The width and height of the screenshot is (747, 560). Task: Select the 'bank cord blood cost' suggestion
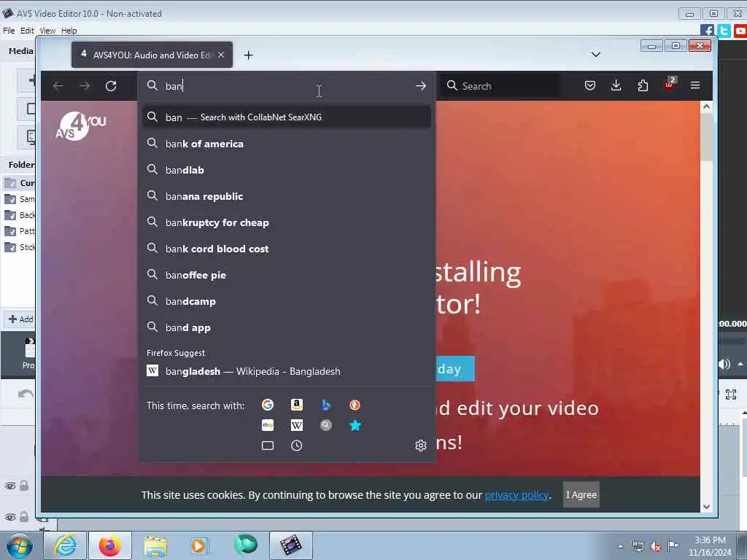click(x=286, y=249)
